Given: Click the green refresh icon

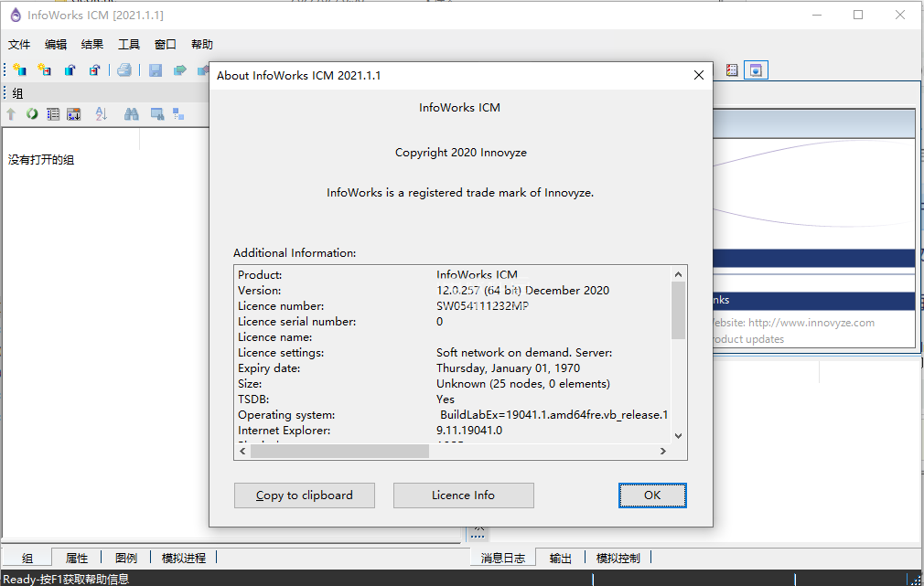Looking at the screenshot, I should [32, 113].
